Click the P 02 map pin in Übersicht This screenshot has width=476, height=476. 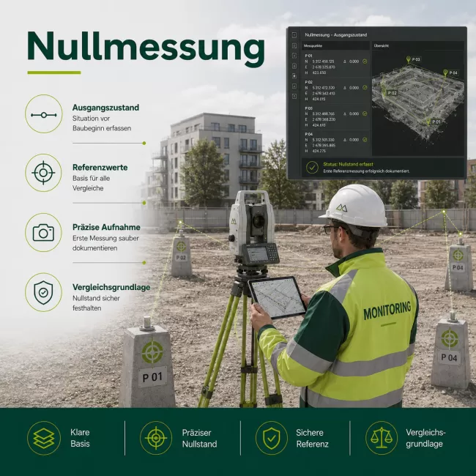click(384, 93)
